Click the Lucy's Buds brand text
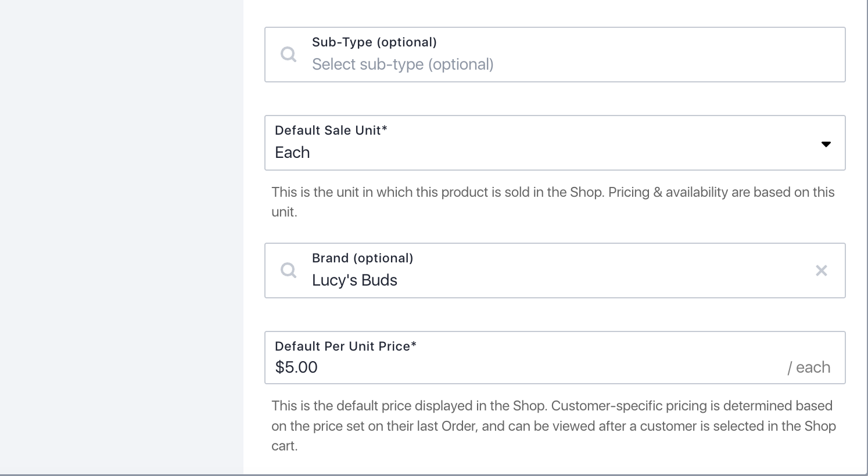868x476 pixels. pos(354,280)
